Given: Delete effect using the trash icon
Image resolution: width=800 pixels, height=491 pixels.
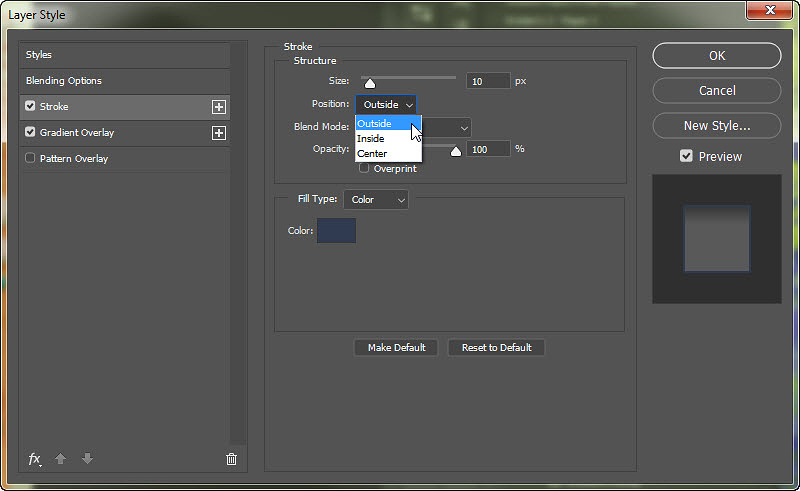Looking at the screenshot, I should click(x=231, y=459).
